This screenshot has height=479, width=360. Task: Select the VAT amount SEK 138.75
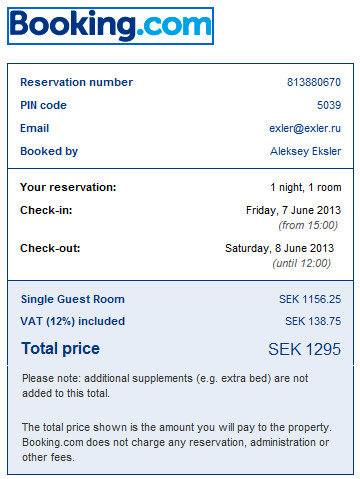pyautogui.click(x=313, y=321)
